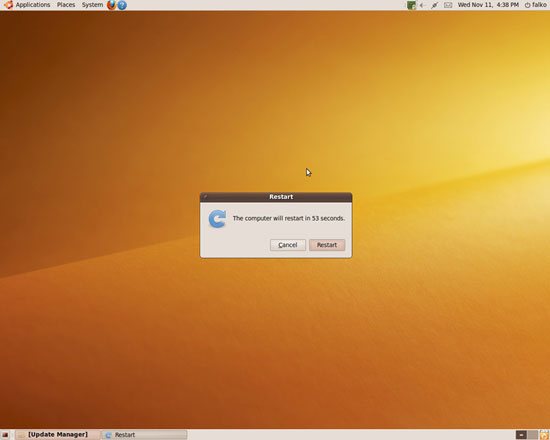550x440 pixels.
Task: Switch to the second workspace
Action: coord(532,435)
